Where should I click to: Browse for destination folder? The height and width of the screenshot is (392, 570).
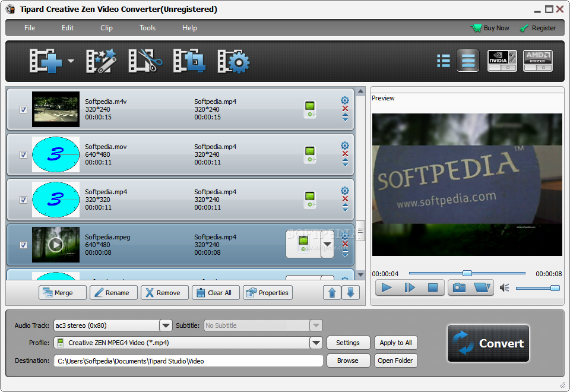[x=348, y=361]
